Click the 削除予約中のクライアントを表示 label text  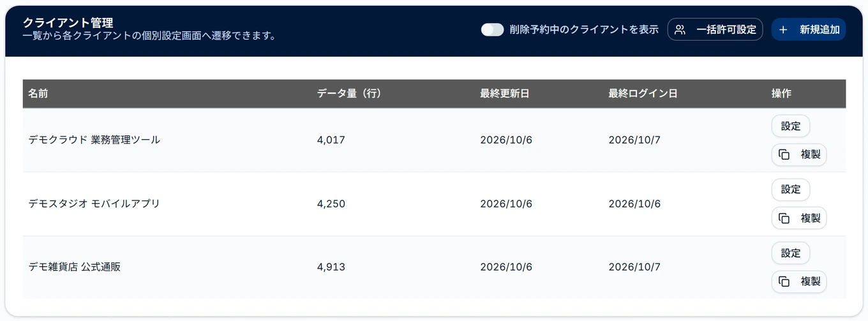584,29
